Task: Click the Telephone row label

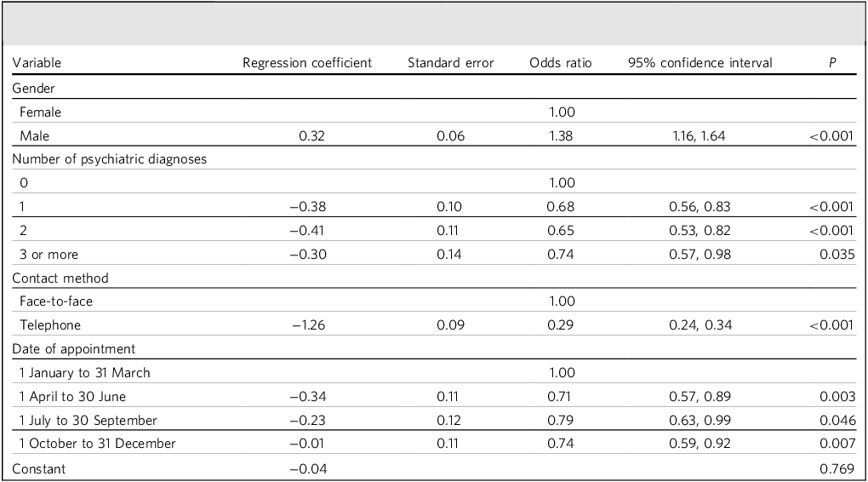Action: 50,325
